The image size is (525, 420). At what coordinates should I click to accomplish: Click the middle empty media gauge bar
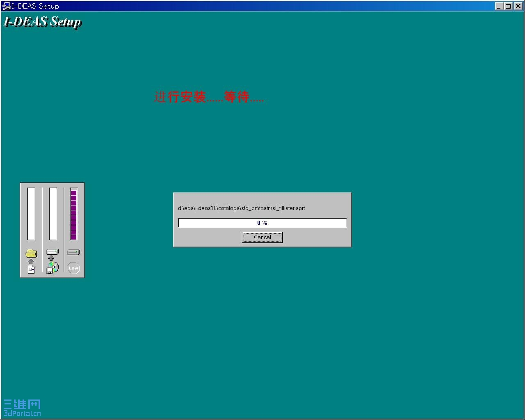click(52, 214)
